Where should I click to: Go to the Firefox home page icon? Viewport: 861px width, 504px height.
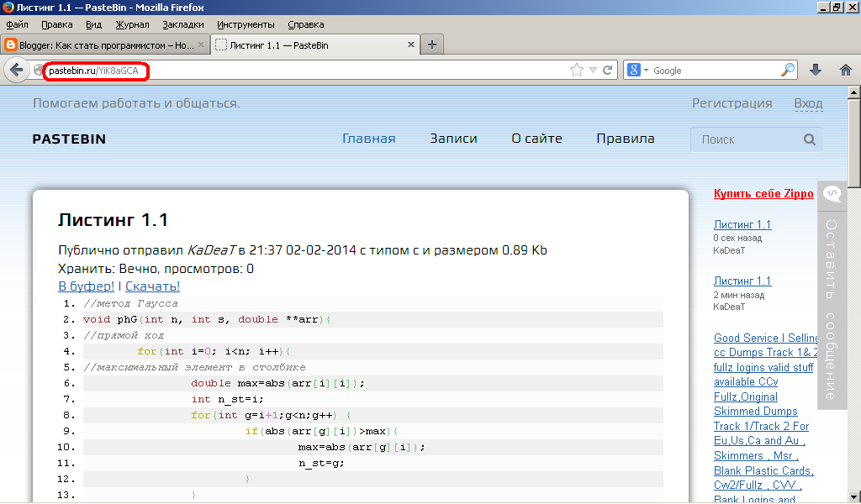[x=846, y=70]
